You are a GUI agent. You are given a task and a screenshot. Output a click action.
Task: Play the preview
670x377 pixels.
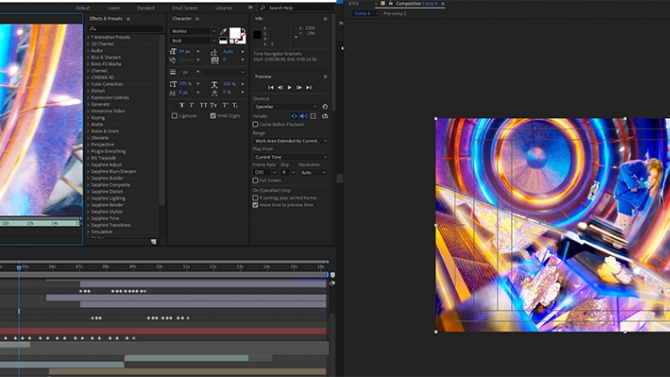(290, 88)
